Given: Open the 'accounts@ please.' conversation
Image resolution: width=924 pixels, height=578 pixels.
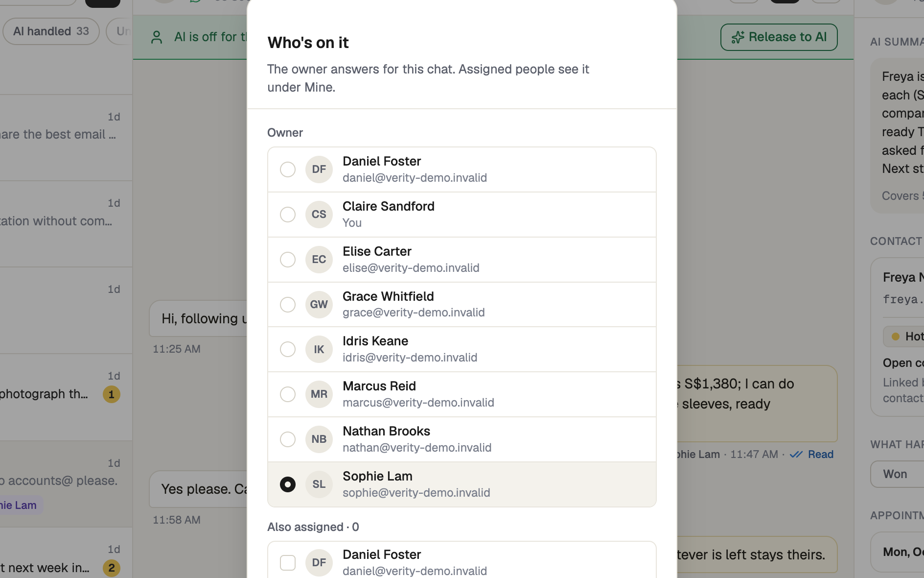Looking at the screenshot, I should point(66,484).
